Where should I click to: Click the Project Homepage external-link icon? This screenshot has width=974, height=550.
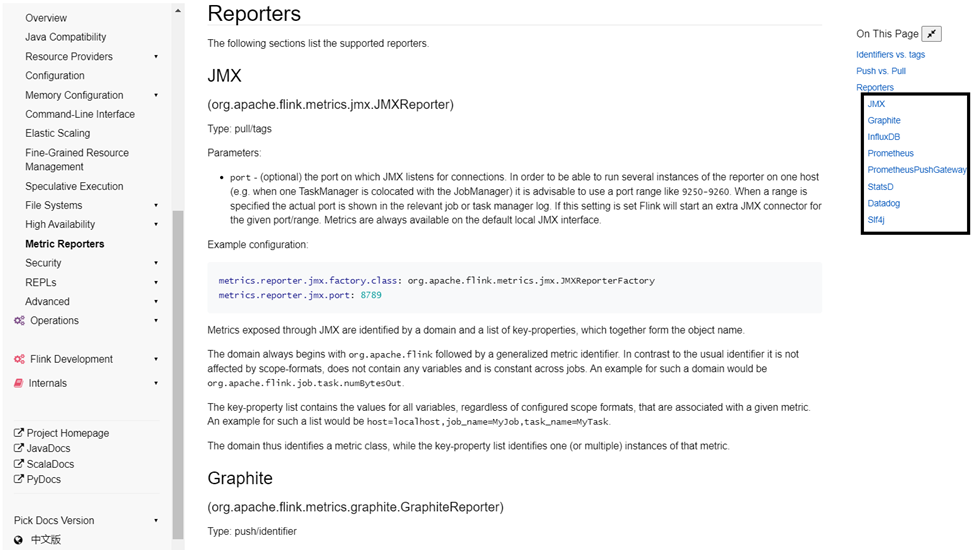coord(19,433)
